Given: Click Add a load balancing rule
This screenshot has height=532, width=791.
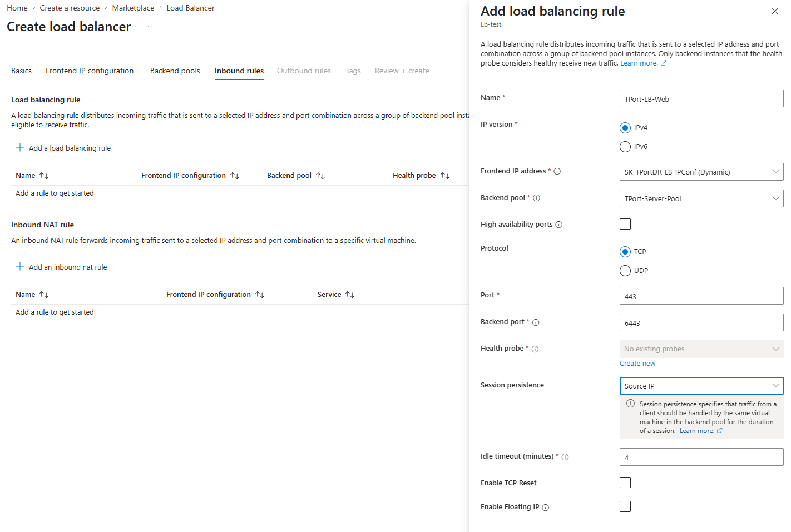Looking at the screenshot, I should click(70, 148).
